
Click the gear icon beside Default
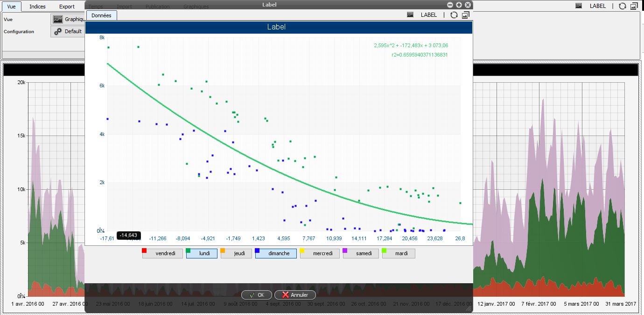tap(58, 31)
